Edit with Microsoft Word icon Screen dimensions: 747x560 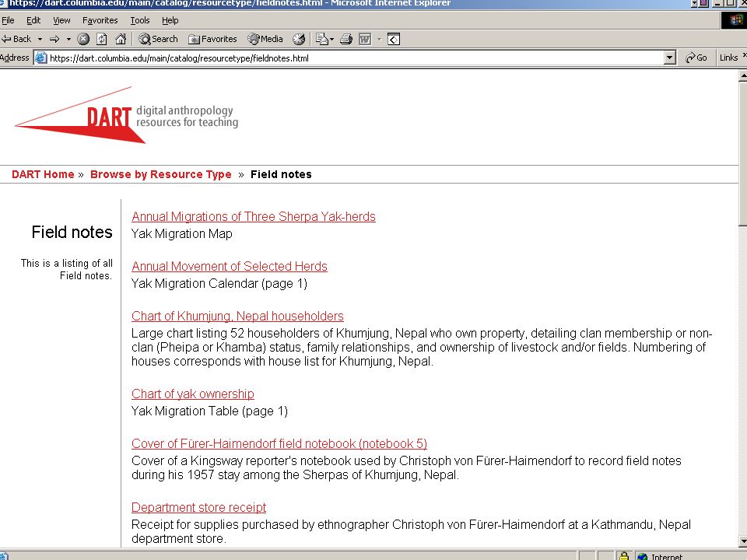coord(365,39)
